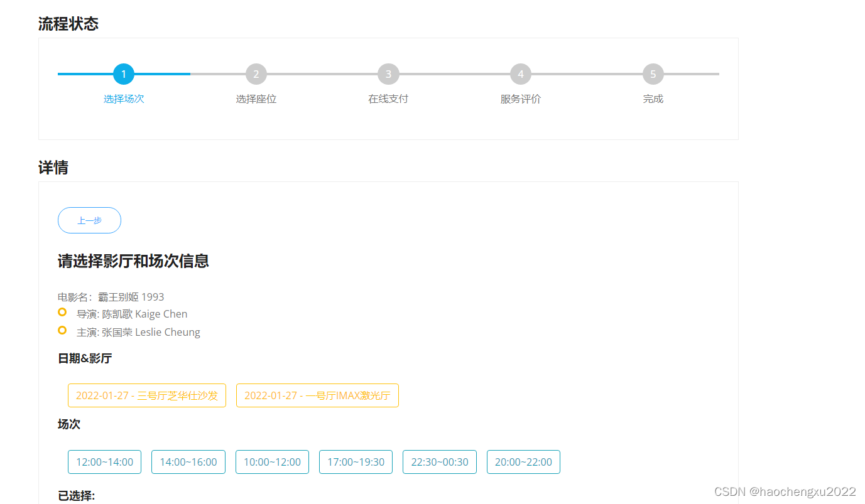Choose the 17:00~19:30 showtime
865x504 pixels.
[356, 462]
